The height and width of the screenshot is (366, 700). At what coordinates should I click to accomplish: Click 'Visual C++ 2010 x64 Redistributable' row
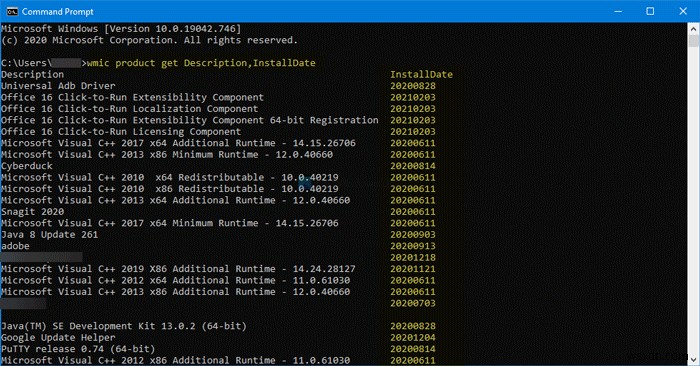(170, 178)
